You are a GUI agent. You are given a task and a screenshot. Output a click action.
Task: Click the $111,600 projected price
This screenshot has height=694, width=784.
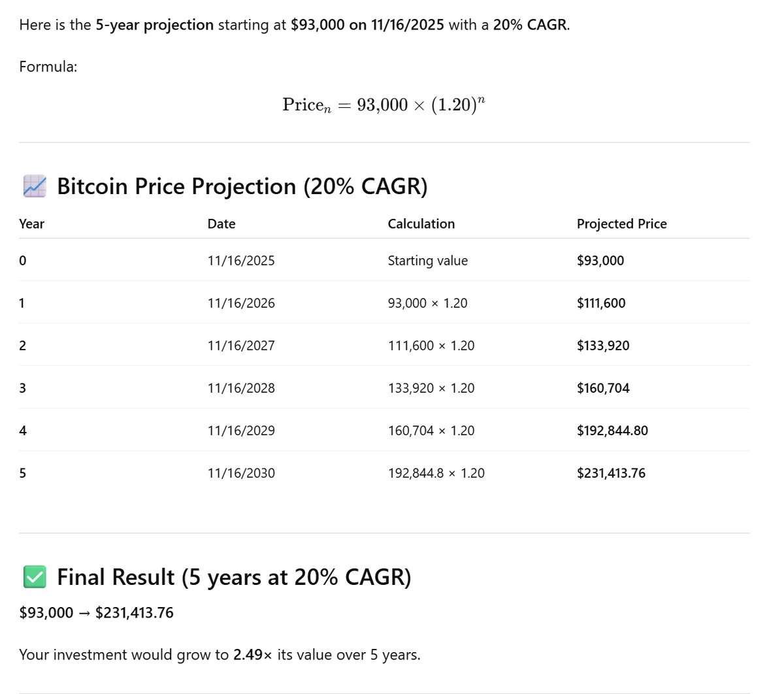[x=601, y=303]
